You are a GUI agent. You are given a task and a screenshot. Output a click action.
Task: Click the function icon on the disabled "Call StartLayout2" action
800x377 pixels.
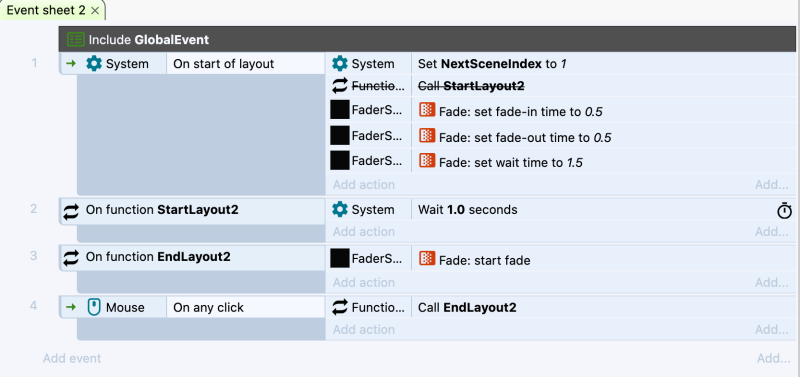tap(340, 86)
